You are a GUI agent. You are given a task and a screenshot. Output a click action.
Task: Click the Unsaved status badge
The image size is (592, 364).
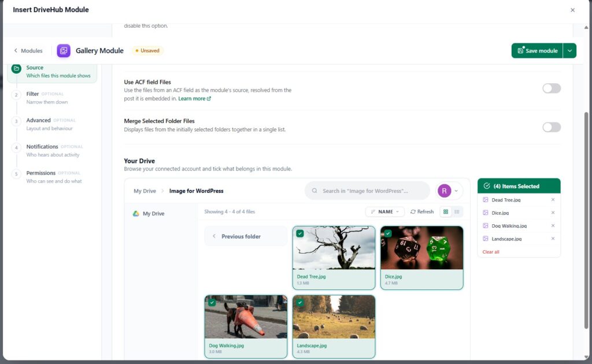[x=147, y=50]
